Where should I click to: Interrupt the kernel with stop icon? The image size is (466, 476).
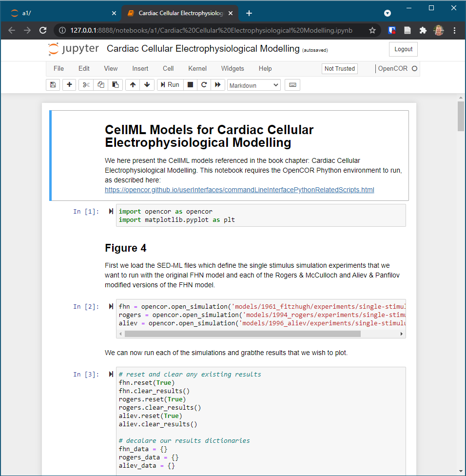pyautogui.click(x=190, y=85)
